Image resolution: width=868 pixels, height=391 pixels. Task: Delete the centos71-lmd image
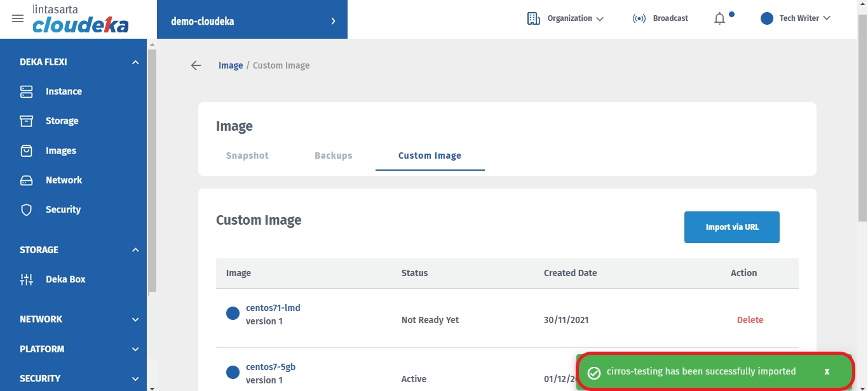coord(750,320)
